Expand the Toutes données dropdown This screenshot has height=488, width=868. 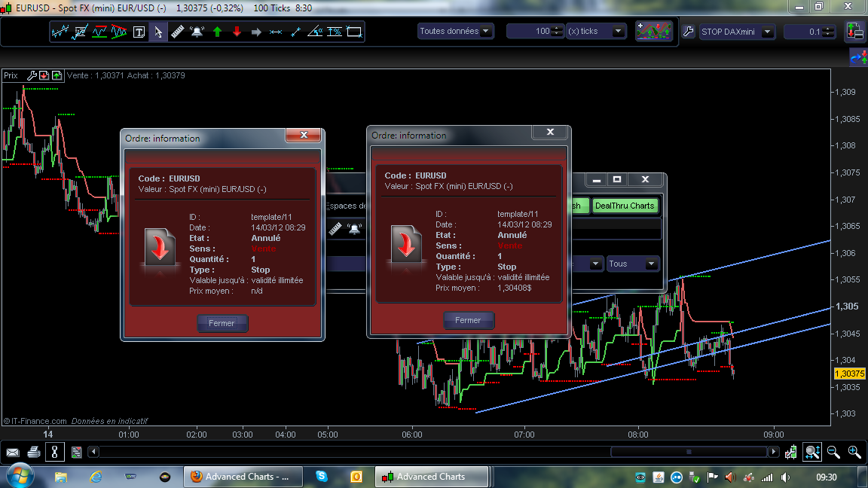486,31
